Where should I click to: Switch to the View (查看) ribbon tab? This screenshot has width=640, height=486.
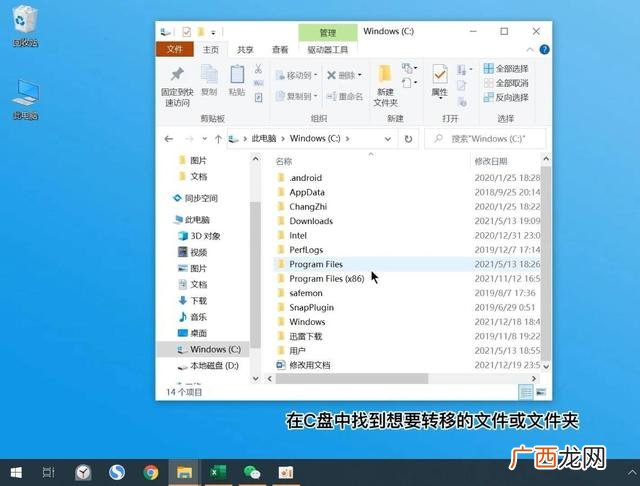(x=280, y=50)
